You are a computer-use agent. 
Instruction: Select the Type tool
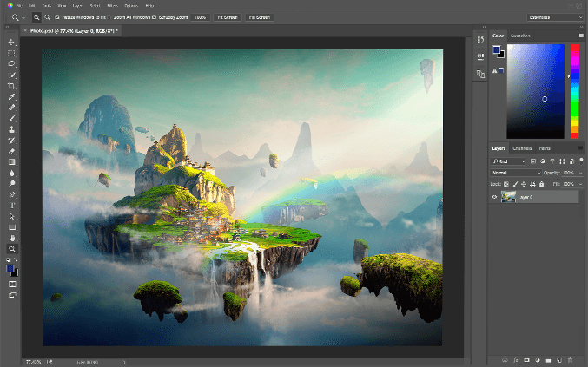pyautogui.click(x=11, y=205)
